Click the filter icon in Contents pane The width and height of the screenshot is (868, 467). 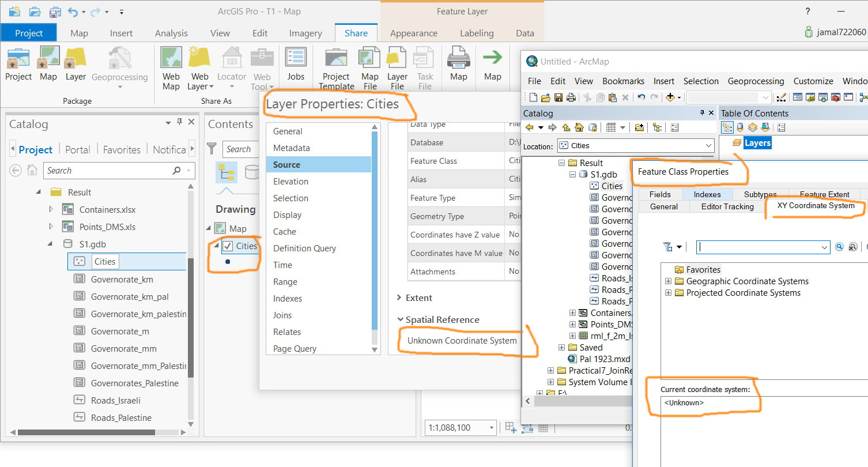[x=212, y=149]
